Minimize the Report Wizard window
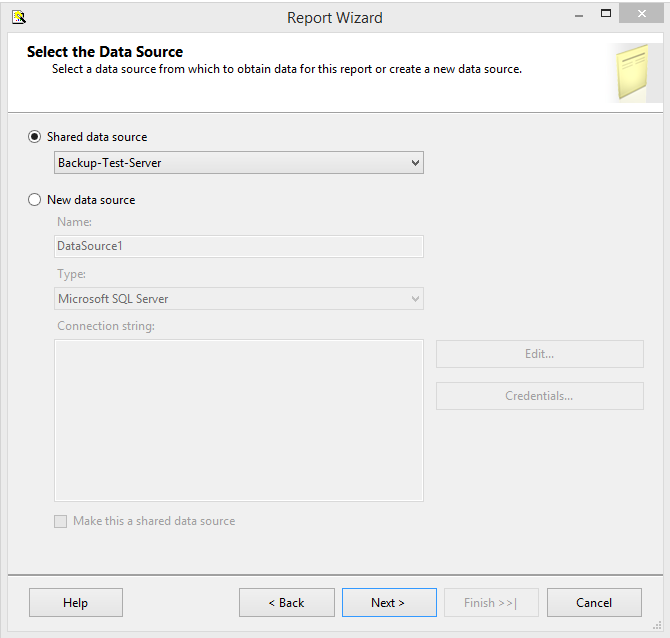The width and height of the screenshot is (670, 638). [x=578, y=14]
